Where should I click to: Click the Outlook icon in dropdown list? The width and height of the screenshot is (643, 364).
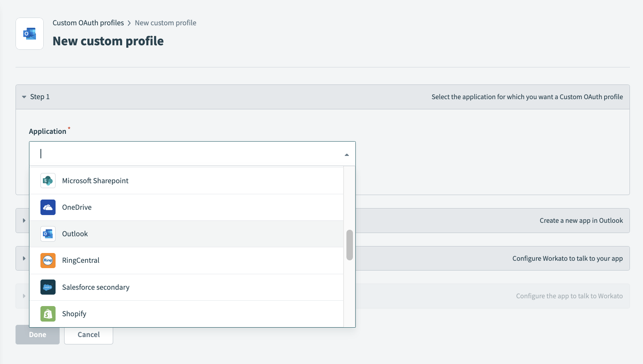pos(48,234)
